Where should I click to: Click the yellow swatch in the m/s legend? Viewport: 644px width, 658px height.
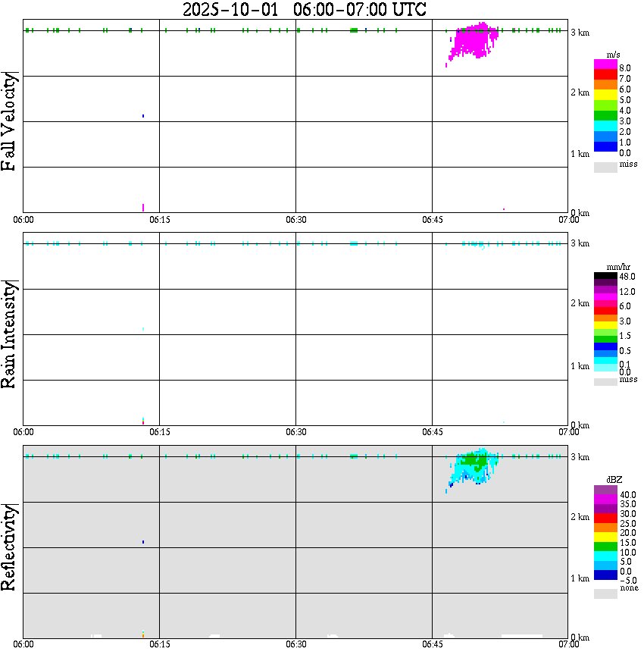pos(605,96)
